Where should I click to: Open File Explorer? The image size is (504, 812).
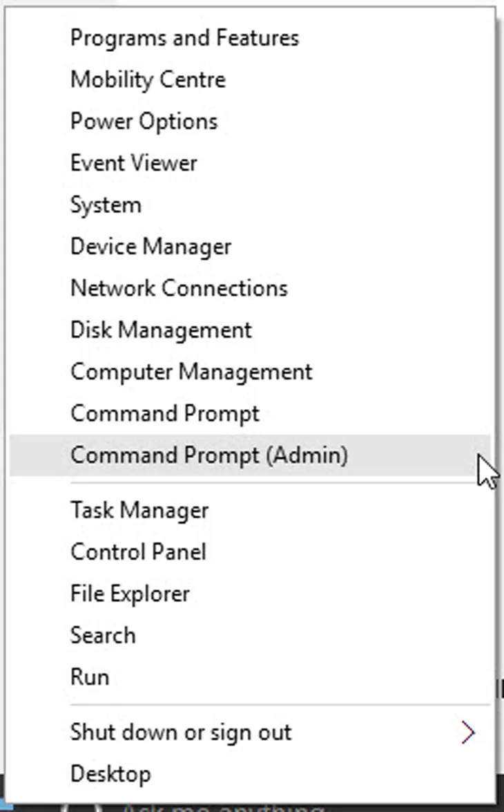(130, 593)
